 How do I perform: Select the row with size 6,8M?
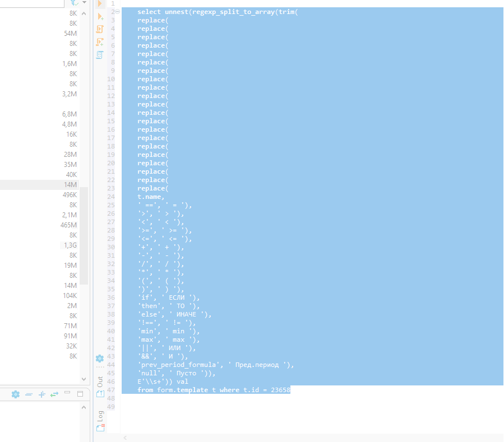pyautogui.click(x=39, y=114)
